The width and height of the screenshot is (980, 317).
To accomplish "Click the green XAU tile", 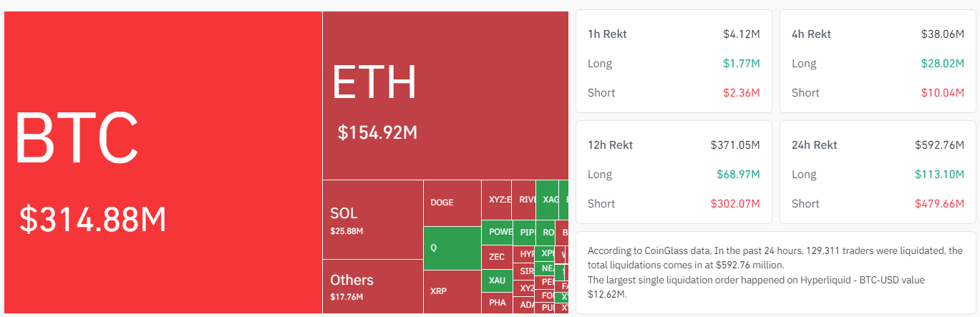I will point(497,281).
